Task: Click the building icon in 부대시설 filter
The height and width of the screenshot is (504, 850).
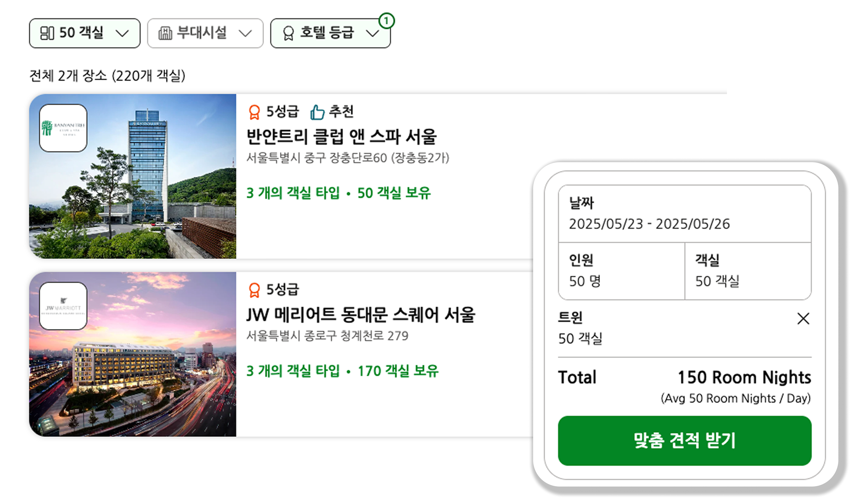Action: click(x=165, y=33)
